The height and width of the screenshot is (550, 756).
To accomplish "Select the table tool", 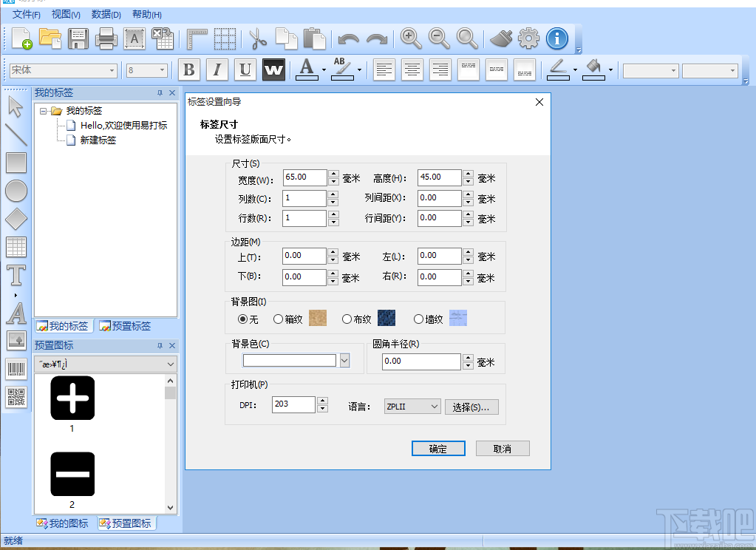I will [x=16, y=247].
